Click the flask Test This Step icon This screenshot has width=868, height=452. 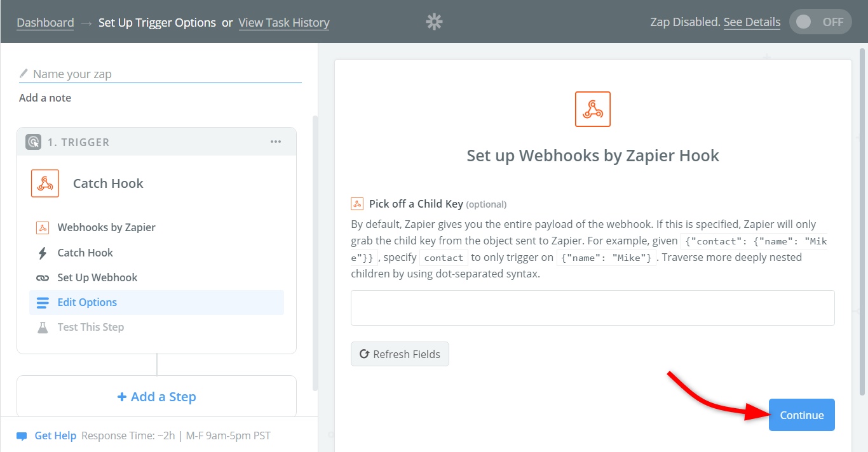coord(43,328)
